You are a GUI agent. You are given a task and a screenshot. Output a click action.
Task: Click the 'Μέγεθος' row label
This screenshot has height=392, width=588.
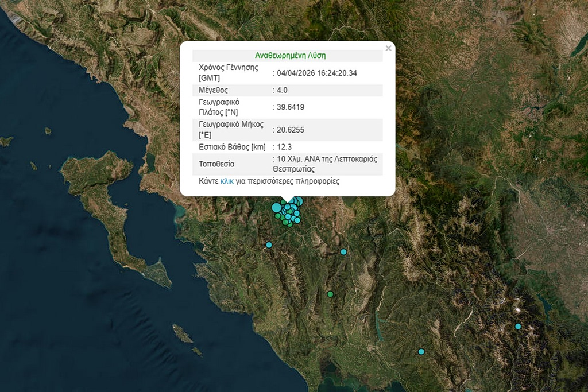pyautogui.click(x=213, y=90)
